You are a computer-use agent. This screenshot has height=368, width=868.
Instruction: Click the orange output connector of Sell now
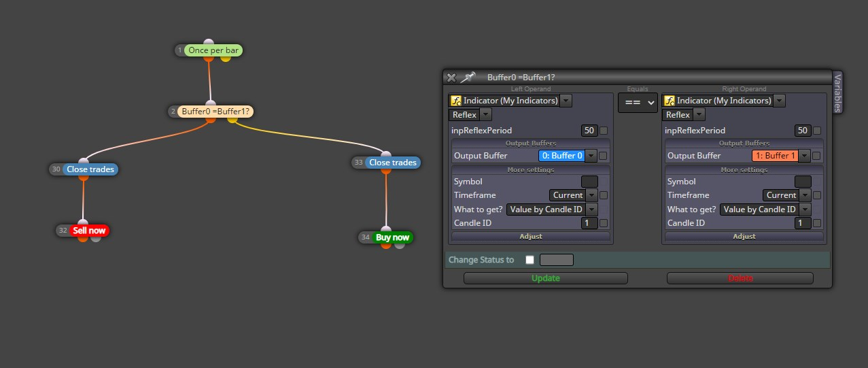pos(83,238)
